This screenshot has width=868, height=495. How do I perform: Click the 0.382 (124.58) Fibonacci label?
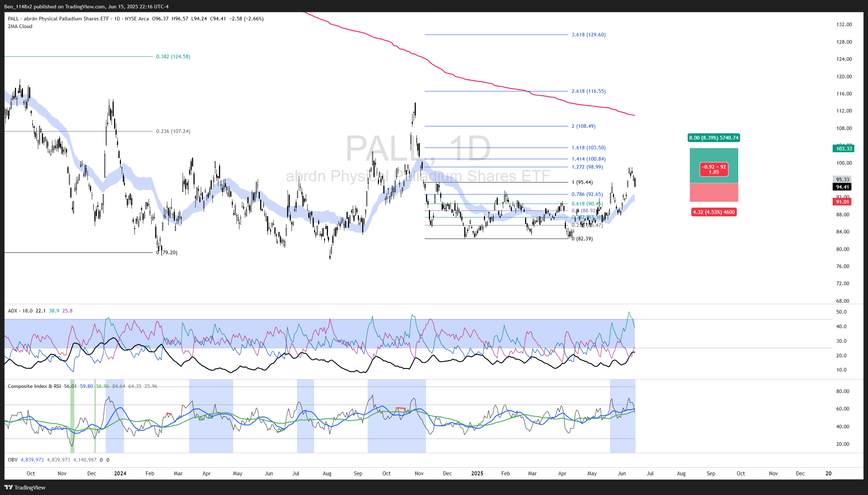pyautogui.click(x=173, y=56)
